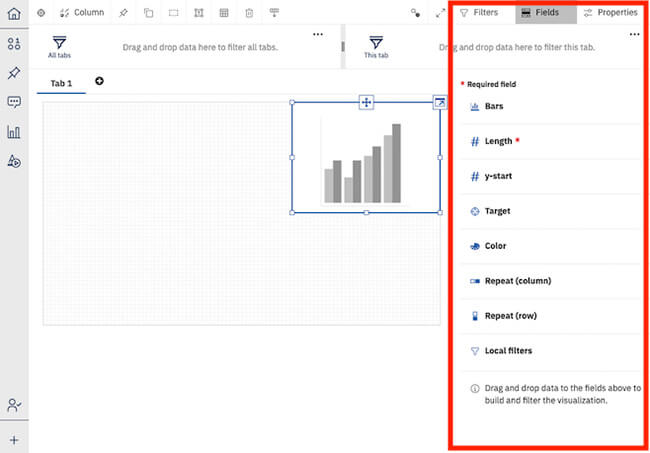Click the Target field slot
Image resolution: width=650 pixels, height=453 pixels.
tap(550, 211)
